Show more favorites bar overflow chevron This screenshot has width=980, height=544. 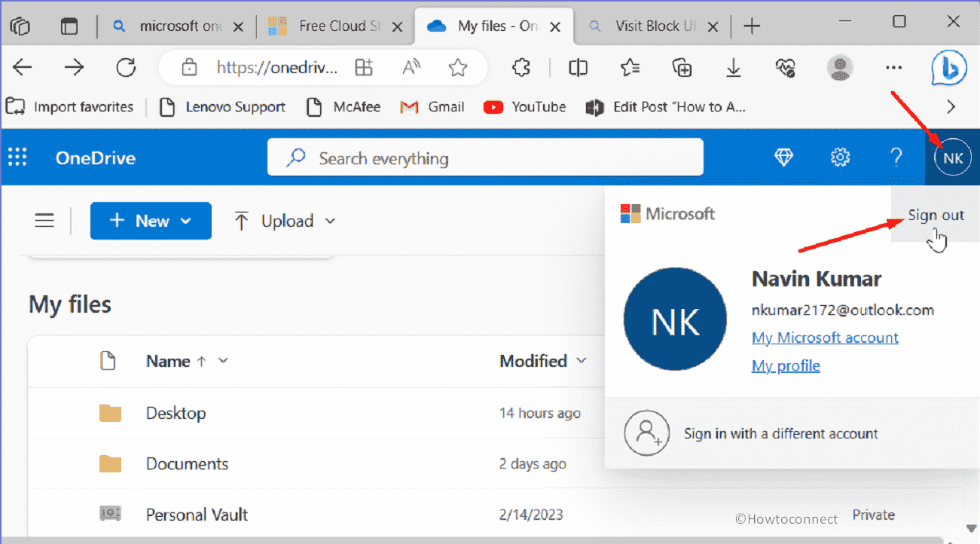[x=951, y=107]
